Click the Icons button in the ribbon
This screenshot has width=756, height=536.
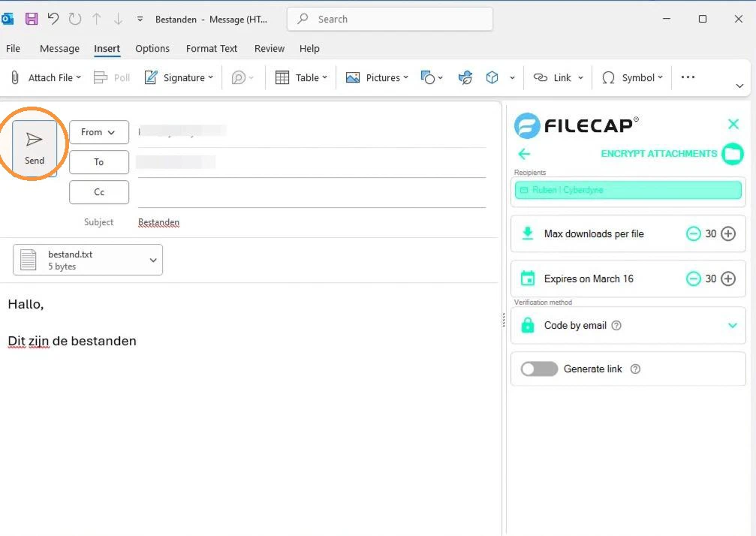(465, 77)
